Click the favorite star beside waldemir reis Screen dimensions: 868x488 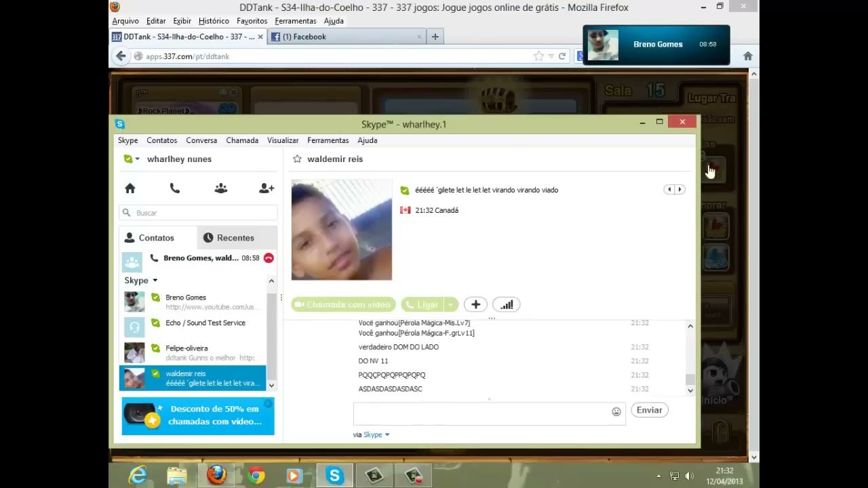coord(297,159)
